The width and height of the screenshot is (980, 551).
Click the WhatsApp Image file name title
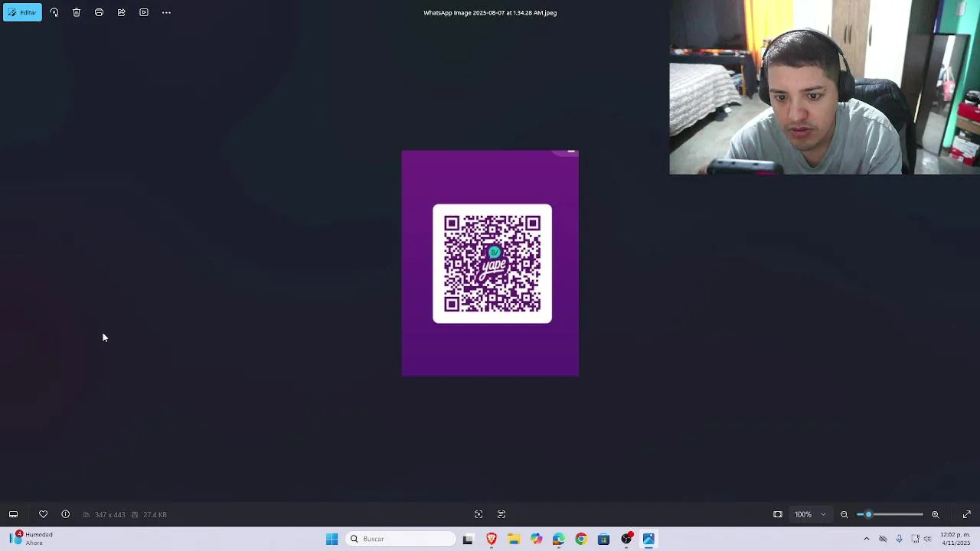(x=490, y=12)
